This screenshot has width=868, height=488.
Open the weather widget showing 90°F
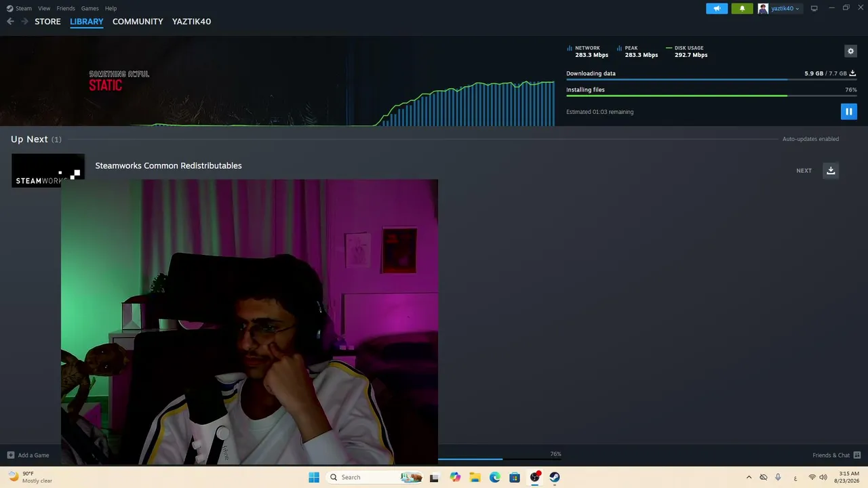(31, 477)
